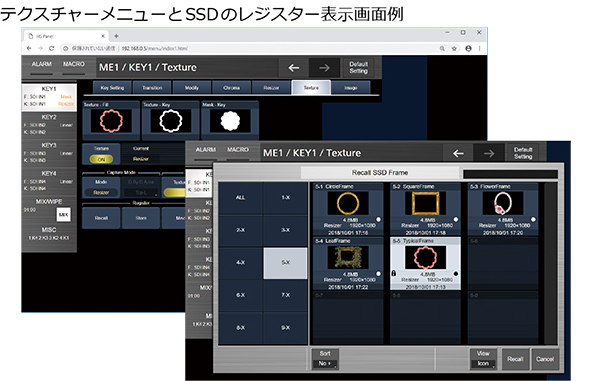The width and height of the screenshot is (592, 381).
Task: Select 4-X group filter
Action: [240, 263]
